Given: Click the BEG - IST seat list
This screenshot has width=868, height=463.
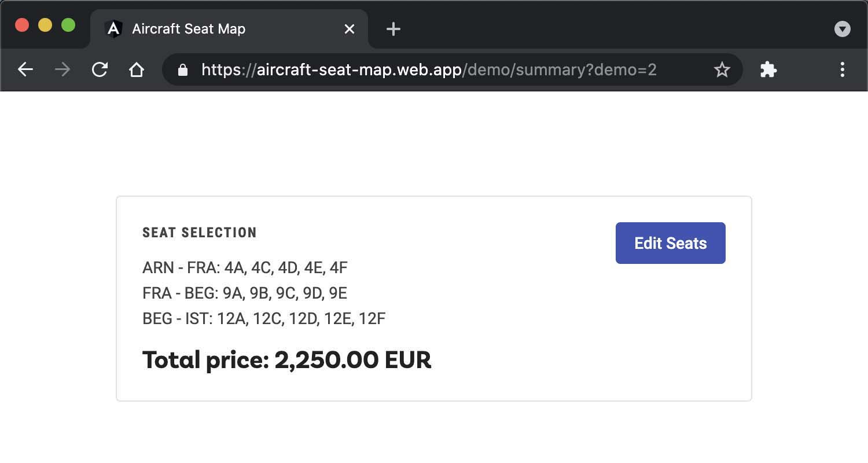Looking at the screenshot, I should [264, 319].
